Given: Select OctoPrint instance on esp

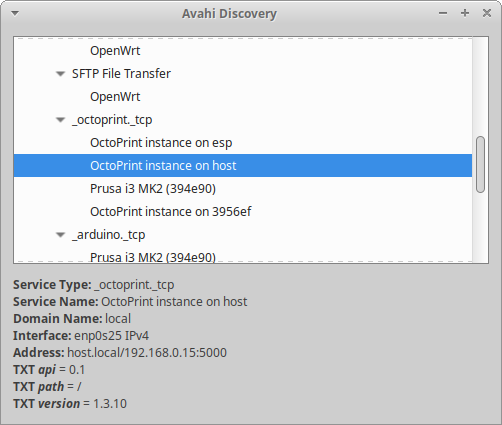Looking at the screenshot, I should [243, 143].
